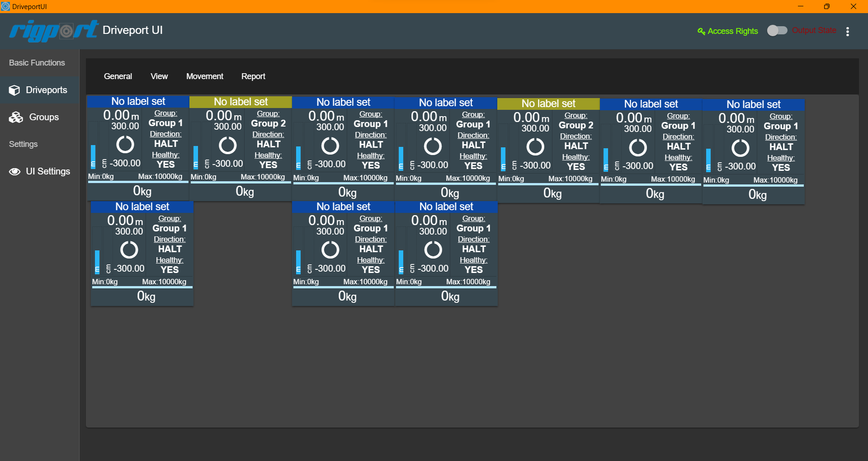Click the rigport logo in the header
The height and width of the screenshot is (461, 868).
53,31
